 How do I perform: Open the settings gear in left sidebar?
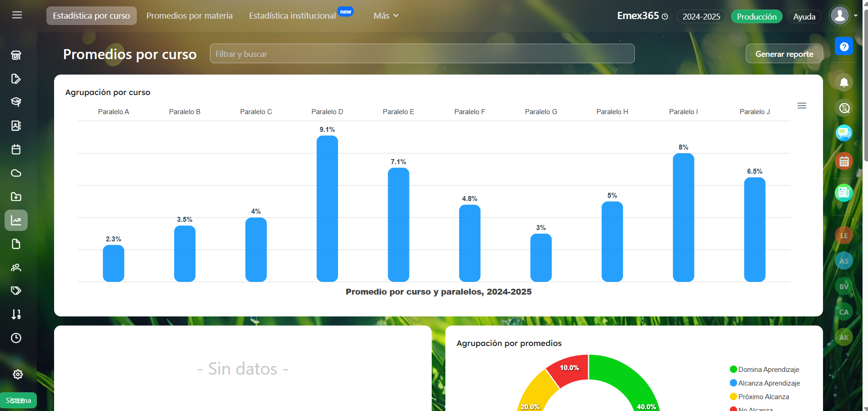(18, 374)
